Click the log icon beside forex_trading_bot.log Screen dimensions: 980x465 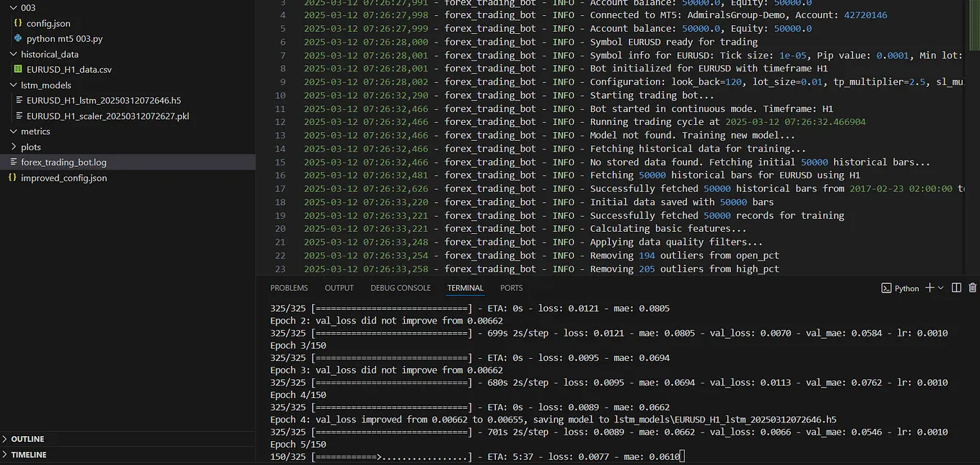tap(13, 162)
